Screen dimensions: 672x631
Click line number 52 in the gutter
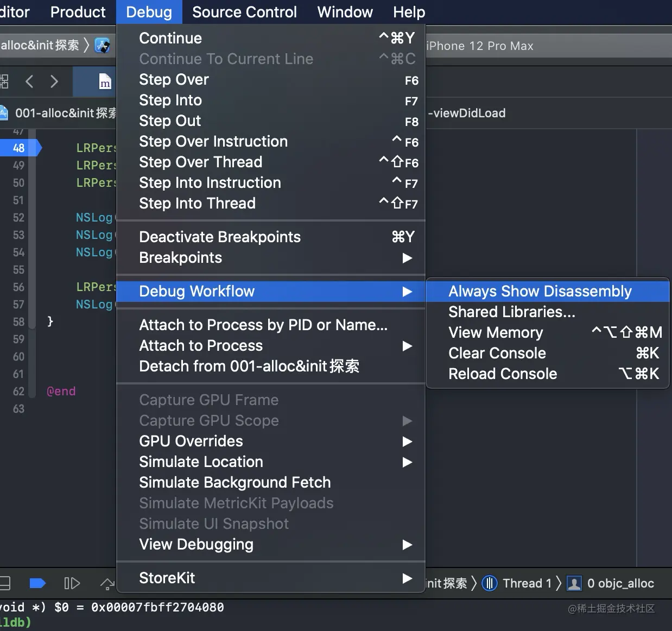(19, 218)
